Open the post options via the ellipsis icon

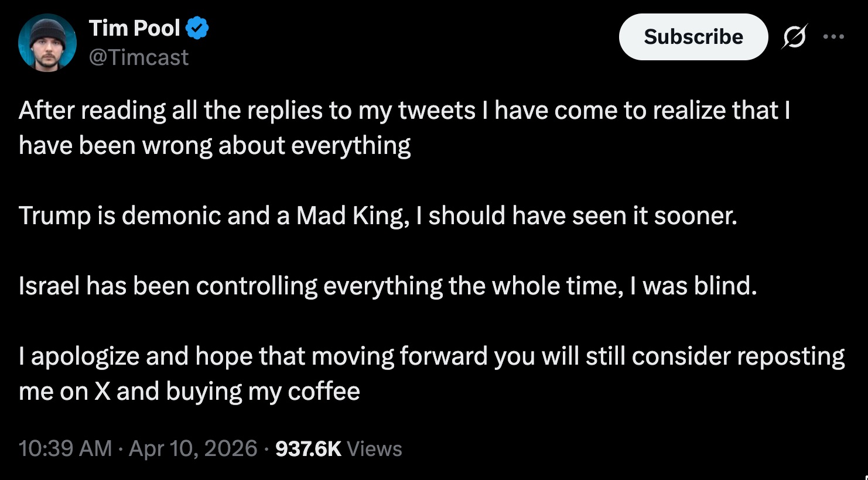[x=834, y=36]
